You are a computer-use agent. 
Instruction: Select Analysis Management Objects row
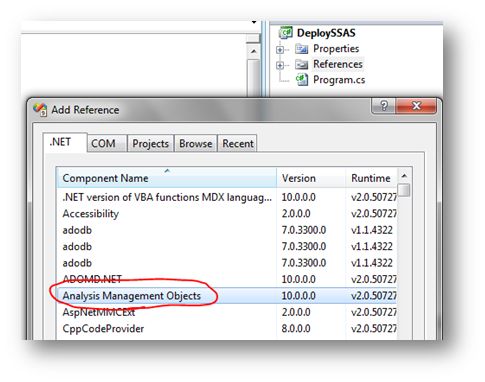pyautogui.click(x=227, y=296)
